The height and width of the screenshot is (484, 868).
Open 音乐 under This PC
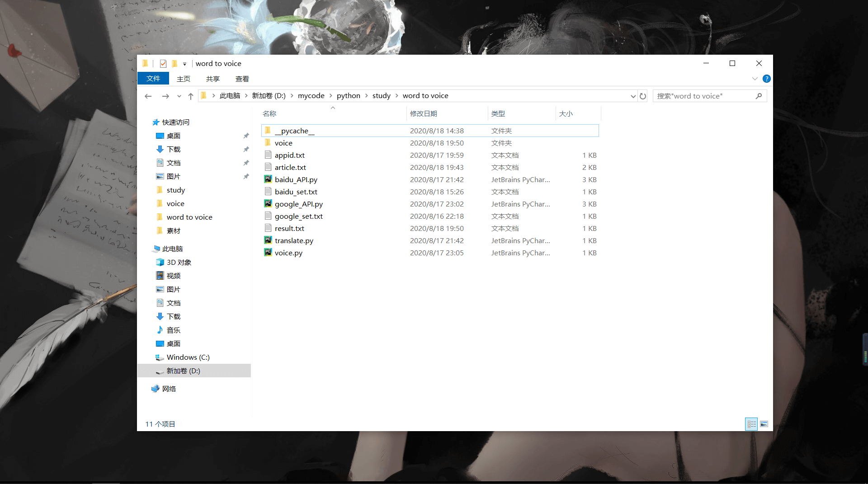[x=173, y=330]
